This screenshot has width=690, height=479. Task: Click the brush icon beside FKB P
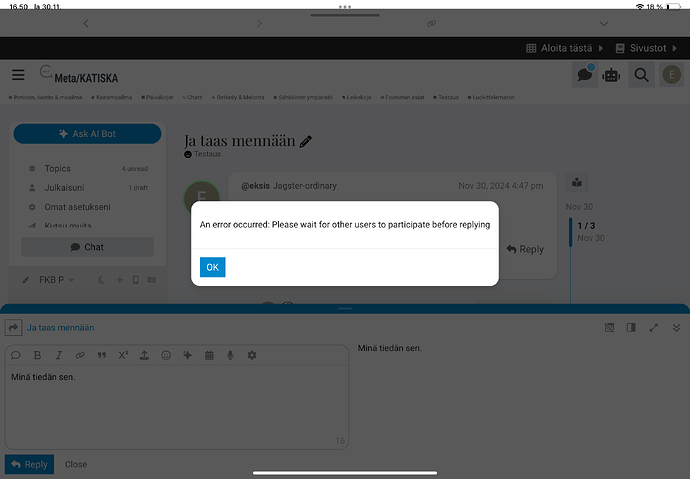(x=26, y=280)
